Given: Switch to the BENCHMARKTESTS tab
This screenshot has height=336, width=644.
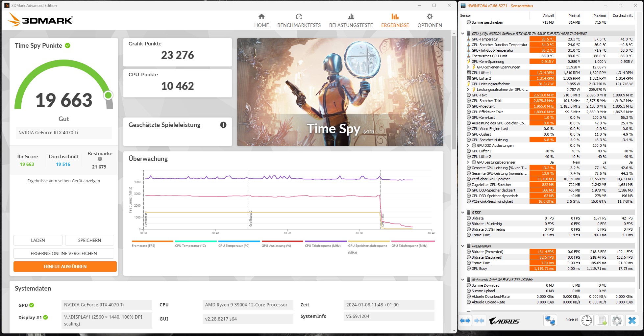Looking at the screenshot, I should (x=299, y=21).
